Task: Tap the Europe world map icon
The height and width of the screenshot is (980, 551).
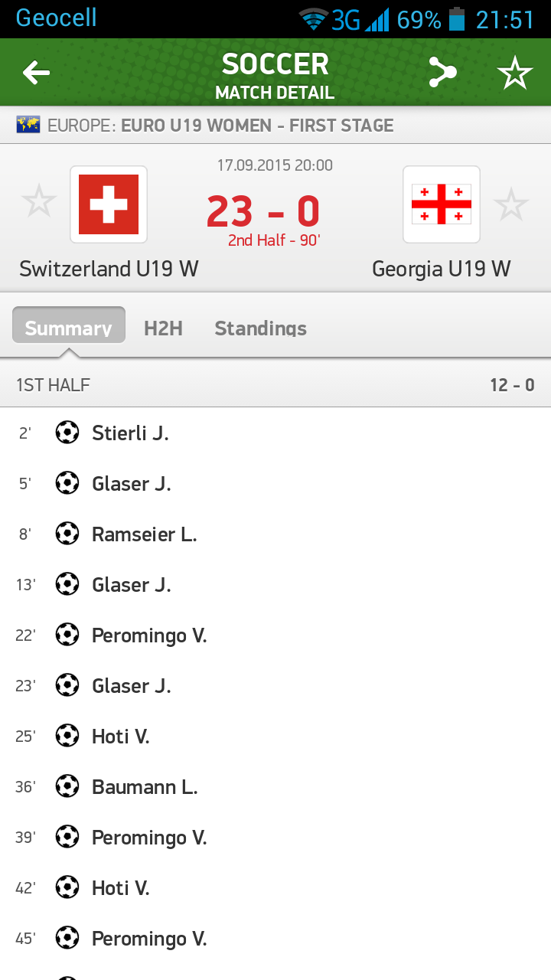Action: pos(29,125)
